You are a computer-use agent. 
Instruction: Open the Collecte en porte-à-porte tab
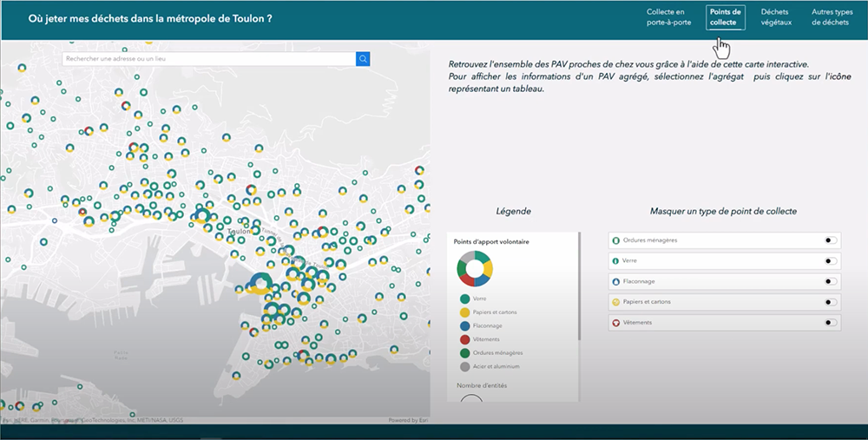[x=668, y=17]
